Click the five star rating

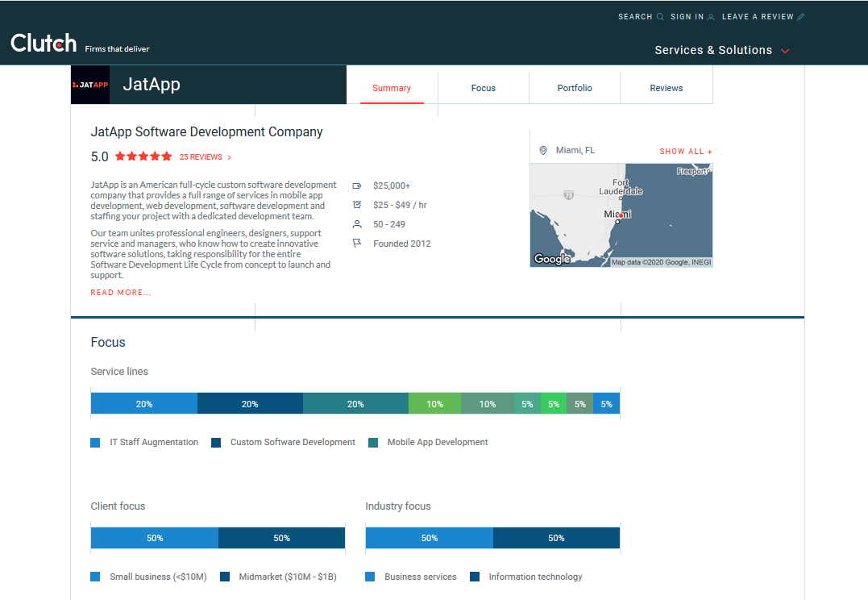point(143,156)
